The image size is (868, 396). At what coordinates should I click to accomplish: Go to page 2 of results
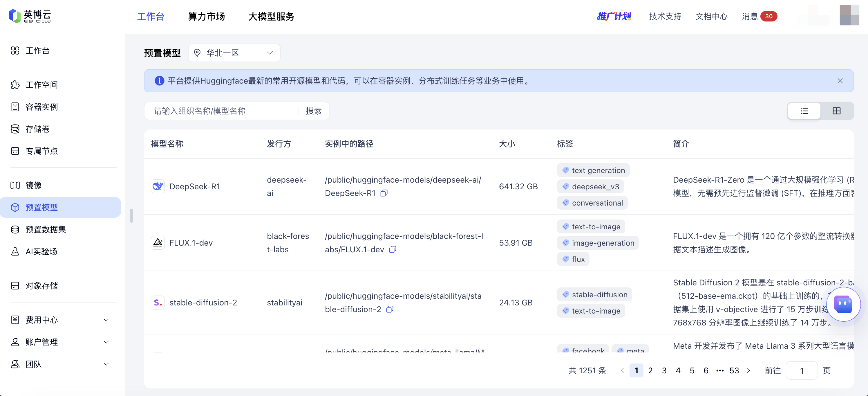[650, 370]
